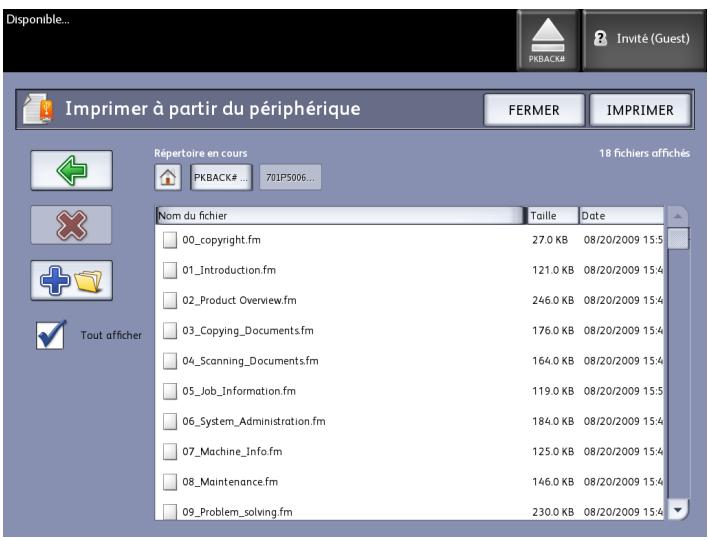This screenshot has width=709, height=540.
Task: Click the 27.0 KB size value
Action: (550, 240)
